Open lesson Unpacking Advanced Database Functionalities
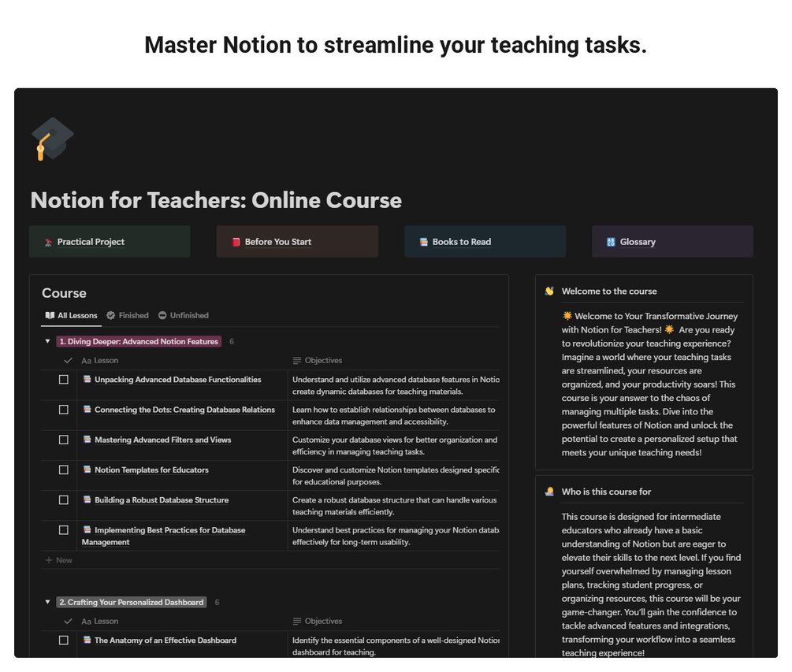 pyautogui.click(x=178, y=380)
